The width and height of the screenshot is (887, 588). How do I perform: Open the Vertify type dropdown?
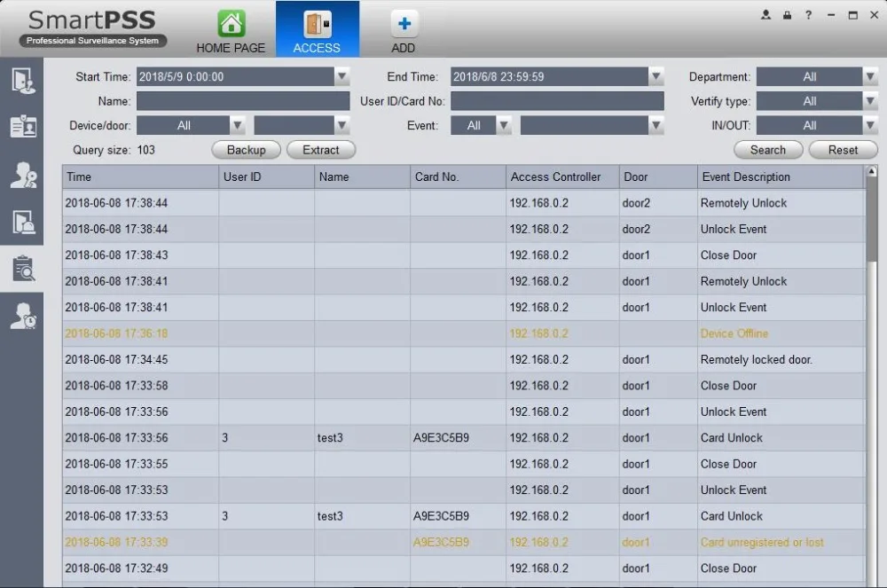pyautogui.click(x=817, y=101)
